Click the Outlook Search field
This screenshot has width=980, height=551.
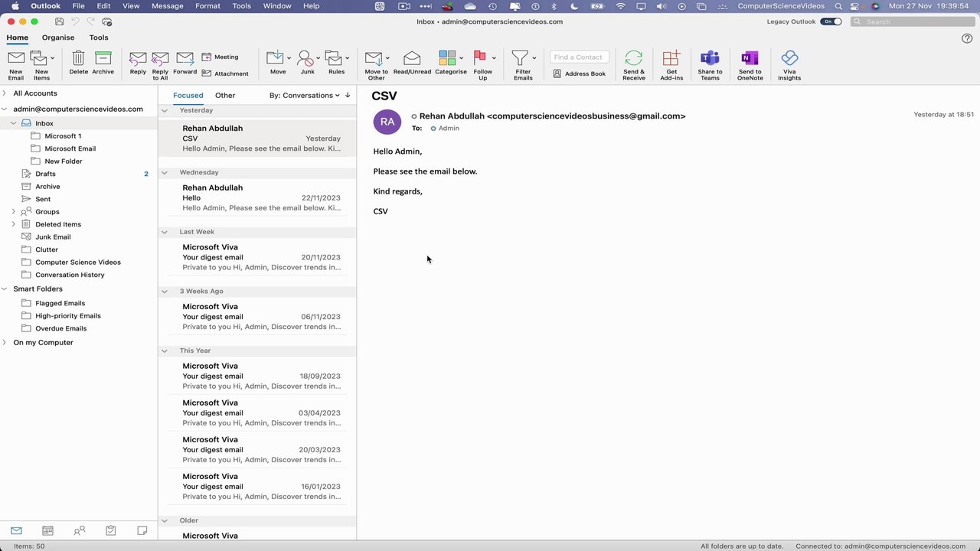tap(911, 21)
